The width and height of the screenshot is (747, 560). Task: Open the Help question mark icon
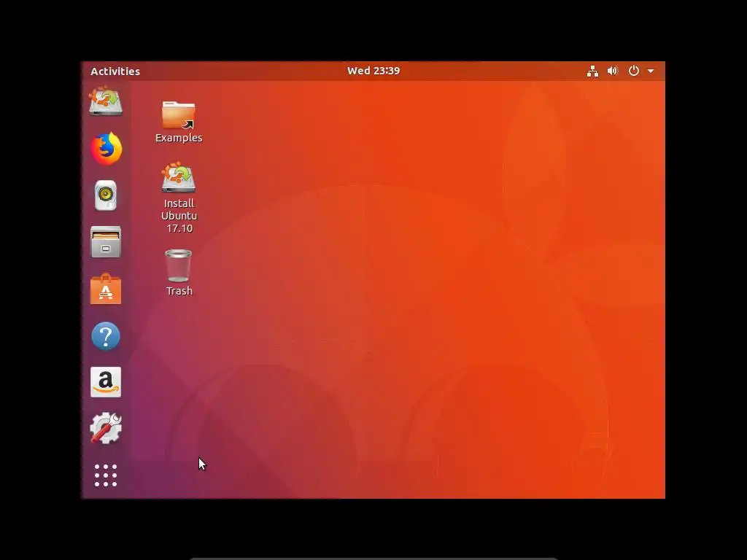(106, 335)
